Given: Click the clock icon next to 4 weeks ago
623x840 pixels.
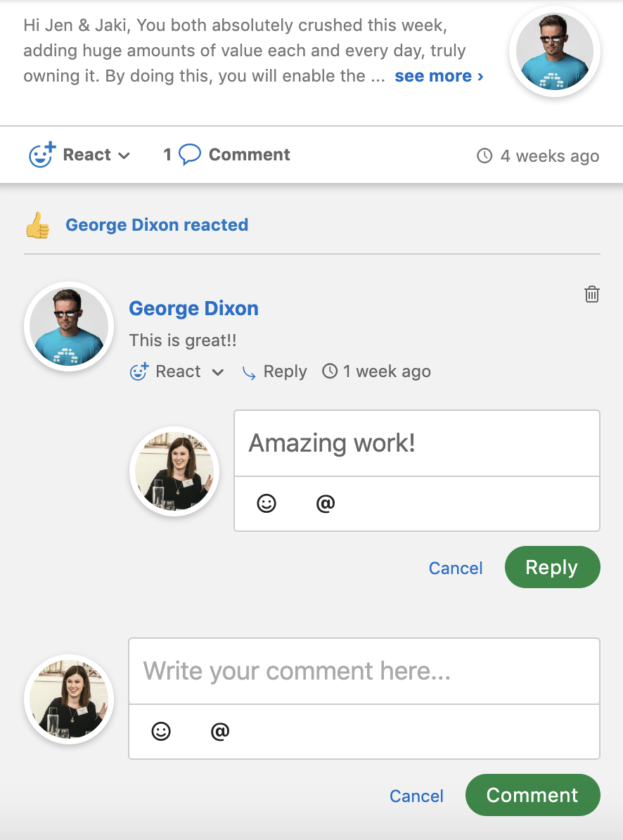Looking at the screenshot, I should (484, 156).
